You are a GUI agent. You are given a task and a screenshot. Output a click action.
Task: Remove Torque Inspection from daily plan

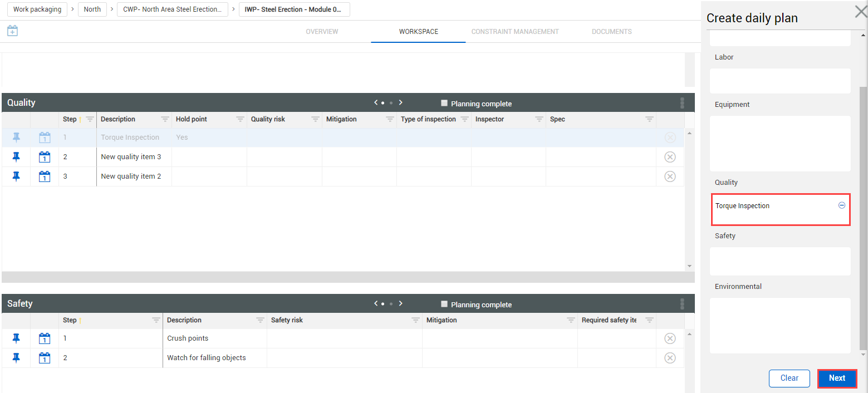coord(841,205)
